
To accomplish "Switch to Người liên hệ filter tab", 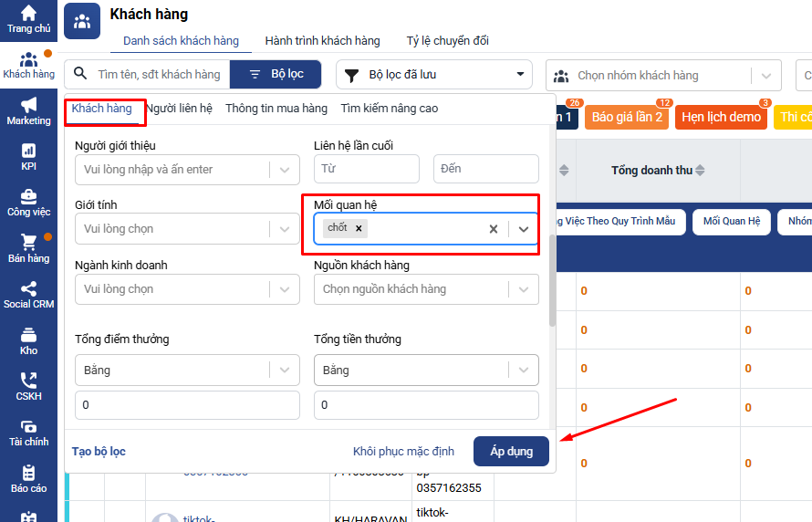I will [x=179, y=109].
